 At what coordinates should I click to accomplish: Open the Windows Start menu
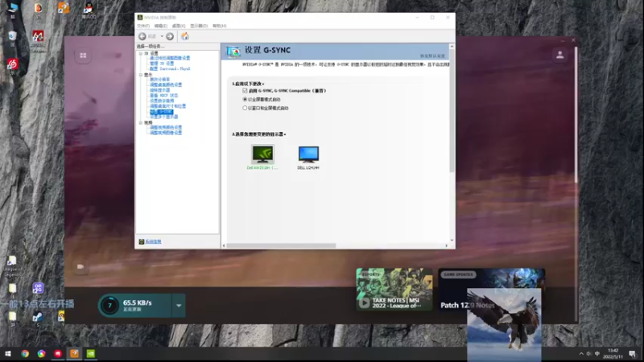pyautogui.click(x=8, y=354)
